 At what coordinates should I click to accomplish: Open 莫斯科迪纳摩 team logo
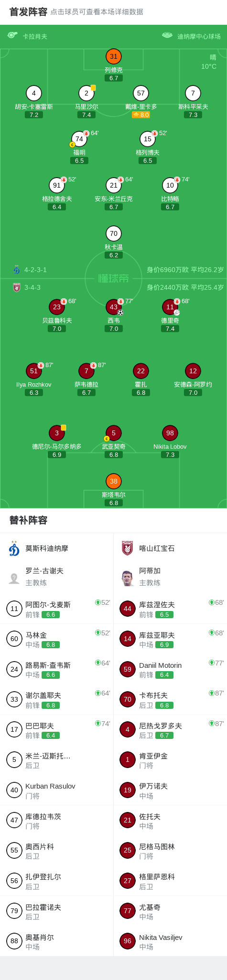click(14, 548)
